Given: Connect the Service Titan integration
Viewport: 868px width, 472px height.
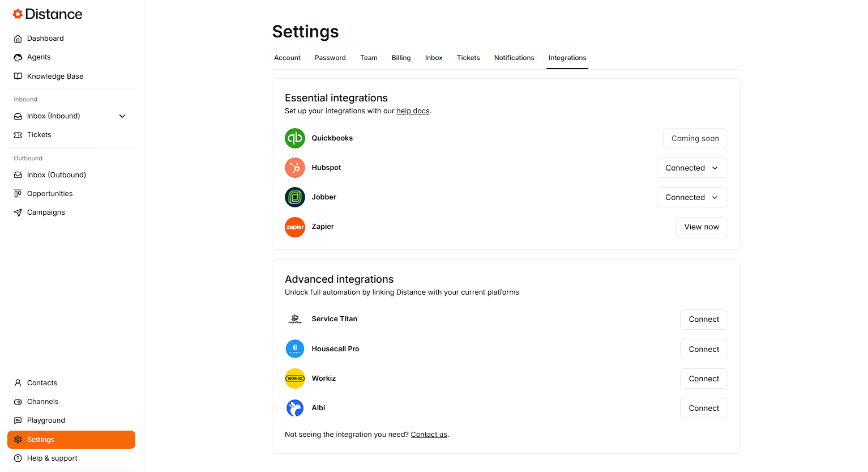Looking at the screenshot, I should pos(704,320).
